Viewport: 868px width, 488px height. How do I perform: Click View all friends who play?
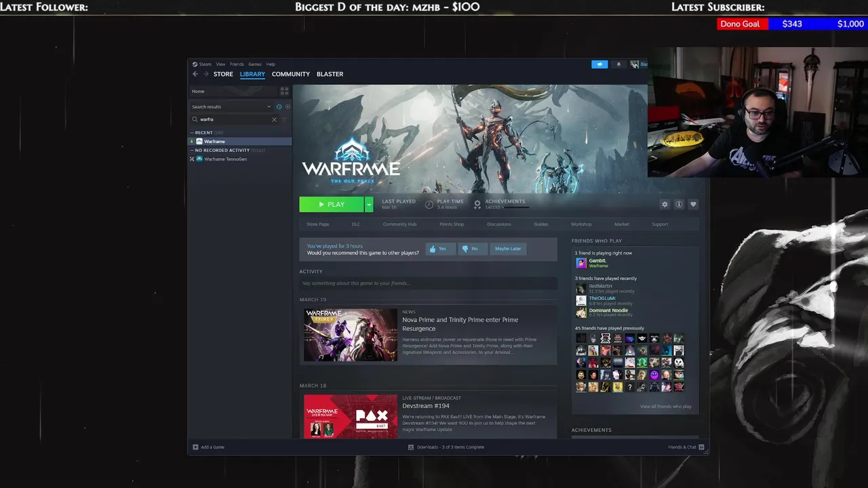(665, 406)
